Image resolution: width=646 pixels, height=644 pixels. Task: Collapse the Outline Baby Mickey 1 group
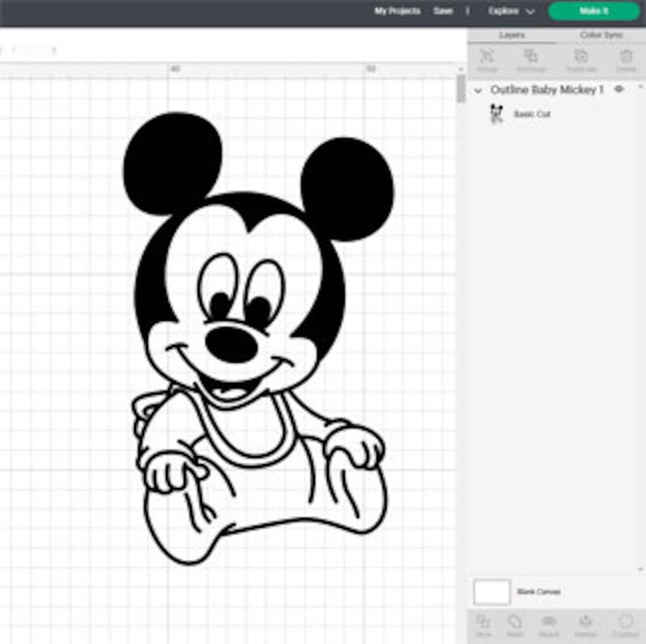click(478, 90)
